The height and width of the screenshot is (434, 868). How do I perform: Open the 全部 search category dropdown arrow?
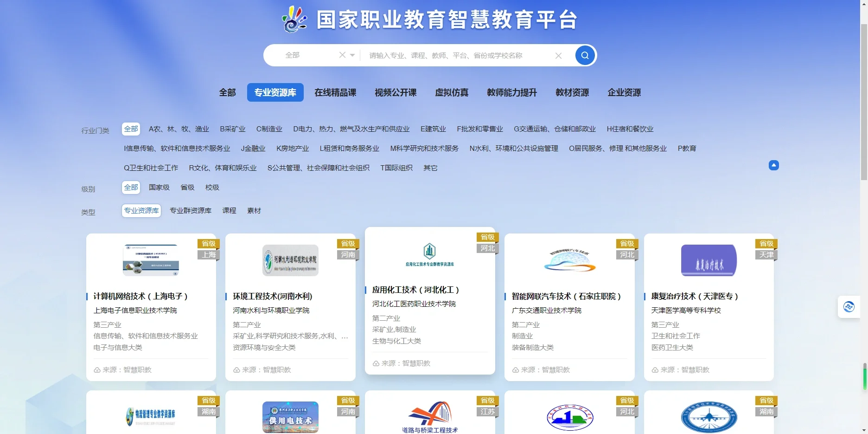point(352,55)
